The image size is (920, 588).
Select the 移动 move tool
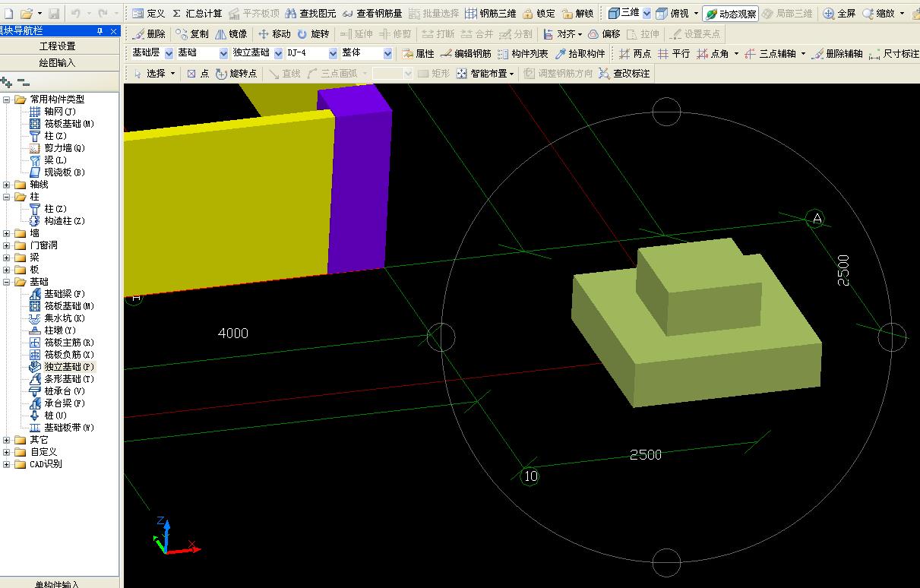point(274,34)
